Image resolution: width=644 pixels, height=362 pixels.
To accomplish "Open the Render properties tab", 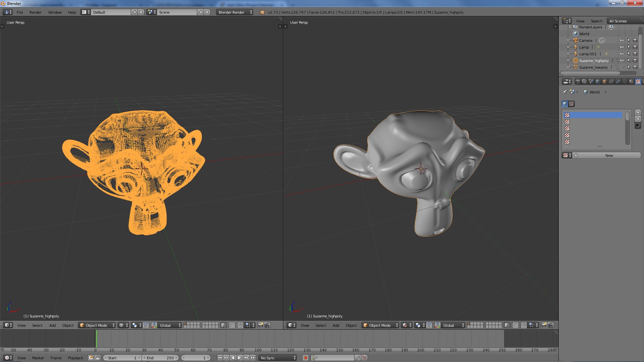I will (x=578, y=81).
